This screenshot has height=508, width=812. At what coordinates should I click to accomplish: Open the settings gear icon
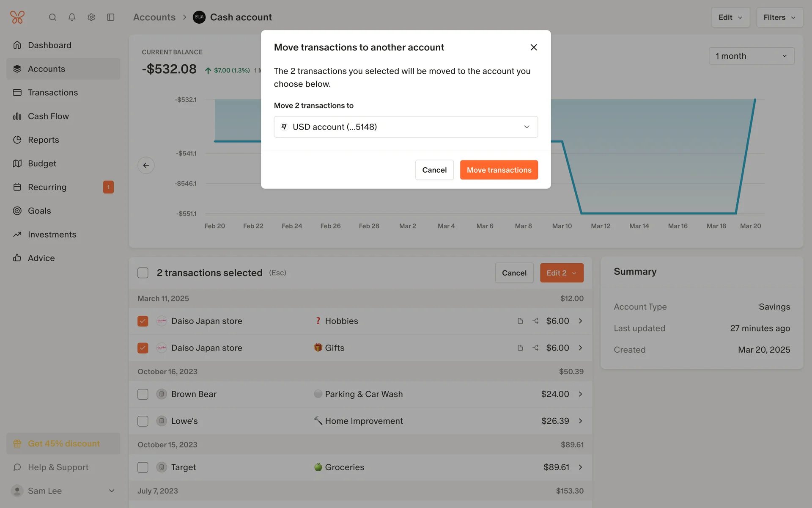[91, 17]
